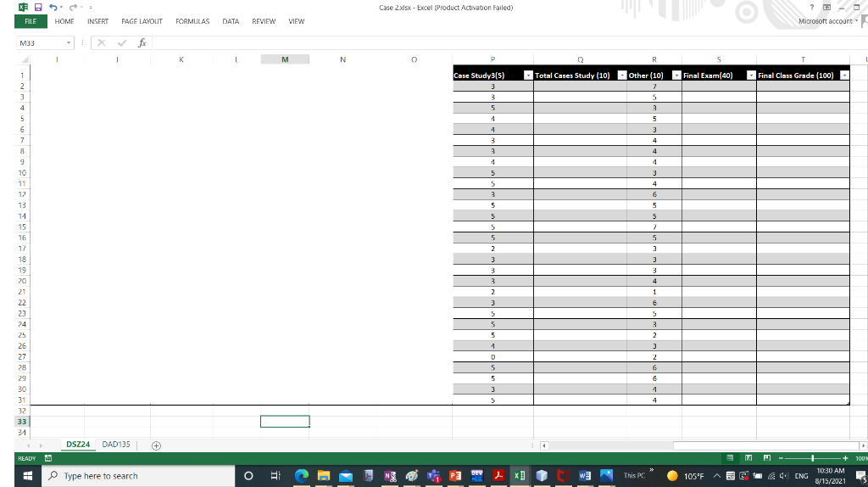Screen dimensions: 868x487
Task: Click the Type here to search box
Action: click(x=138, y=475)
